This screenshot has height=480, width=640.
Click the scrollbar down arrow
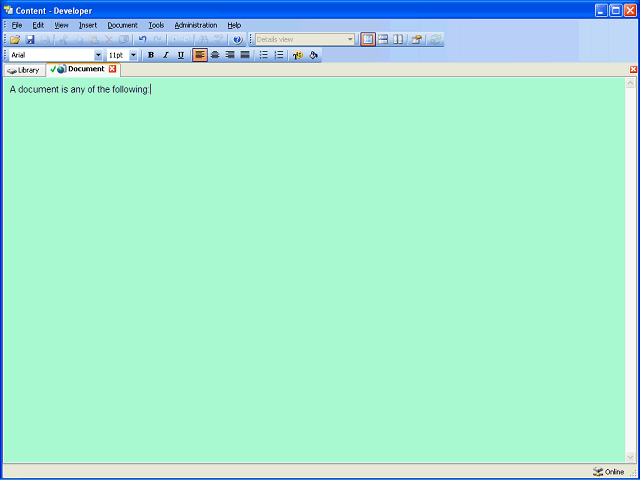pos(630,457)
